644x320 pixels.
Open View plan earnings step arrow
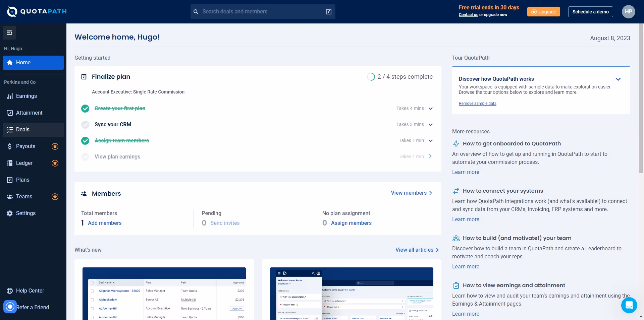(431, 156)
